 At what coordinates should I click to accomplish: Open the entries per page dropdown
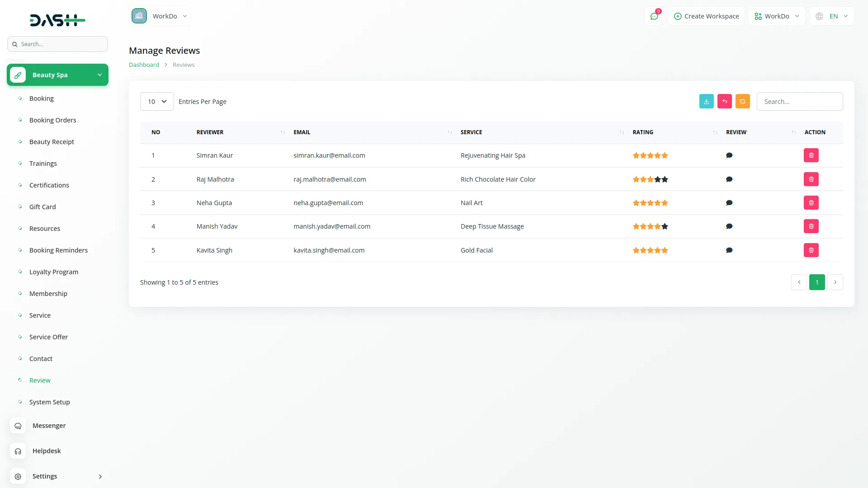tap(157, 102)
